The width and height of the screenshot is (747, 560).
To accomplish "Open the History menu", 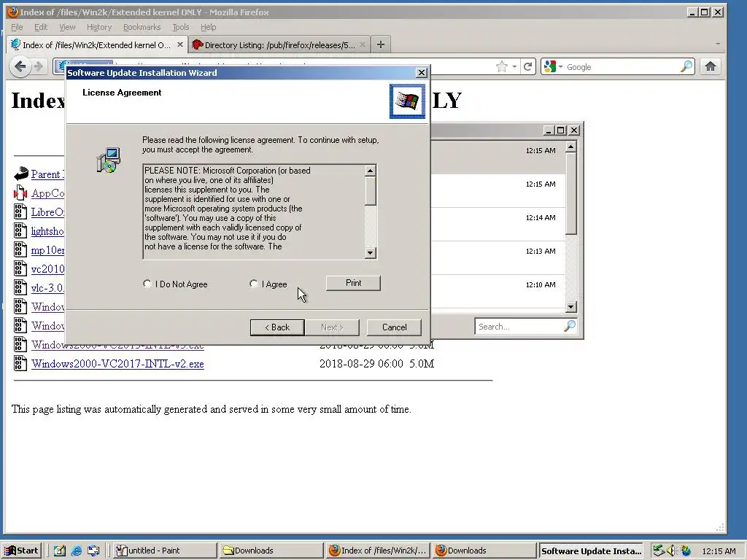I will pyautogui.click(x=99, y=27).
